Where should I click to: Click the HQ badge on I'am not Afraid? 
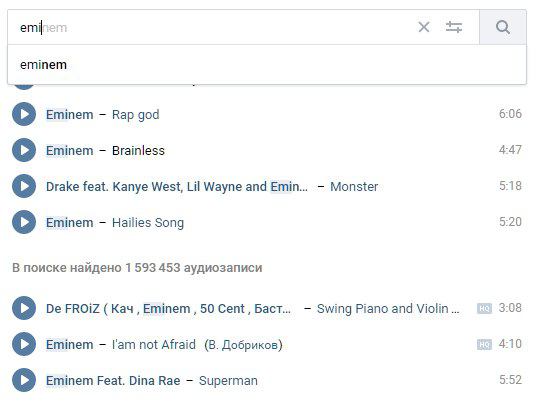click(x=484, y=344)
